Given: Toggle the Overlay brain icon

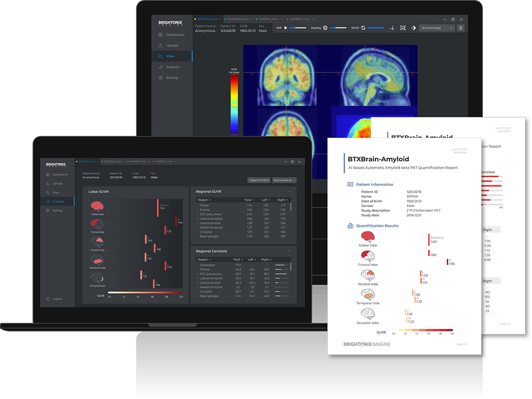Looking at the screenshot, I should tap(325, 28).
